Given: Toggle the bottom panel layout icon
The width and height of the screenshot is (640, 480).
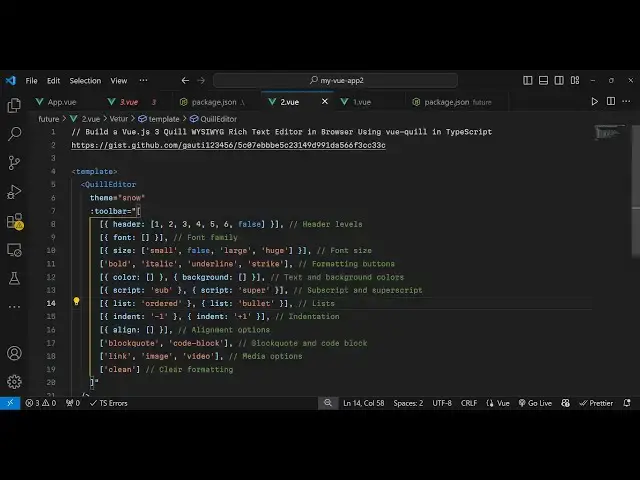Looking at the screenshot, I should coord(543,80).
